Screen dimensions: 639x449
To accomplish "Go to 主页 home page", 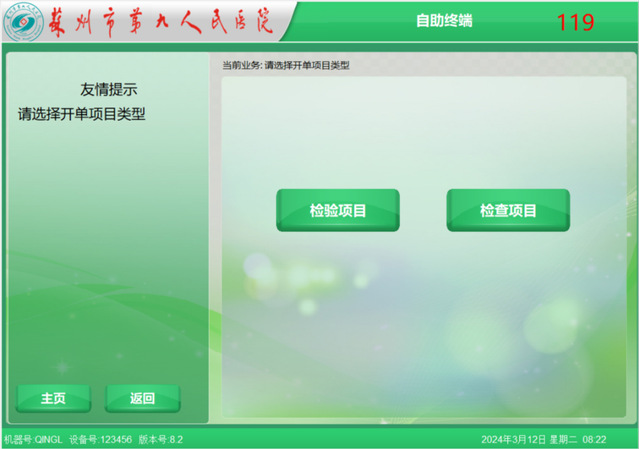I will 53,398.
